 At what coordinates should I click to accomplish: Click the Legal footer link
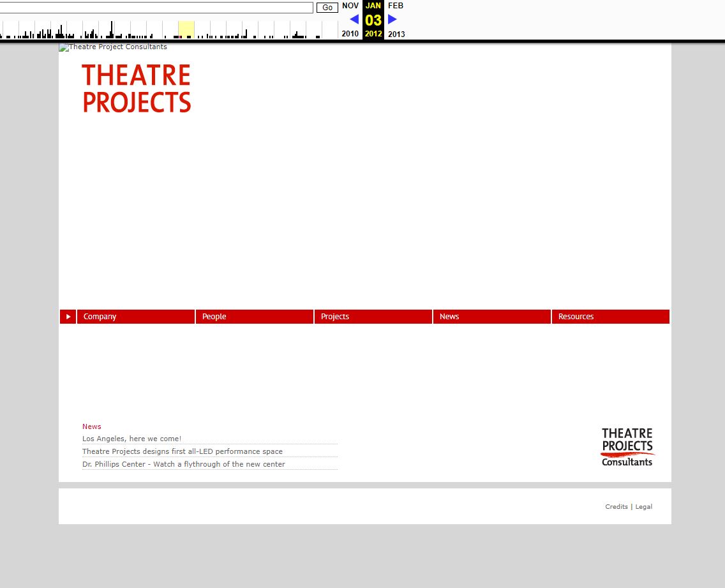tap(643, 507)
